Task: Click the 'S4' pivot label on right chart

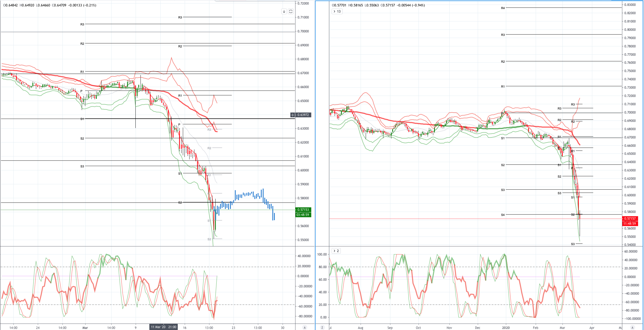Action: pyautogui.click(x=503, y=215)
